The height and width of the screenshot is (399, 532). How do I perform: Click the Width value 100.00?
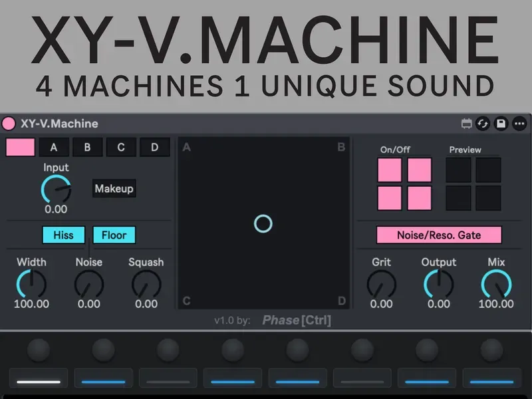[31, 304]
